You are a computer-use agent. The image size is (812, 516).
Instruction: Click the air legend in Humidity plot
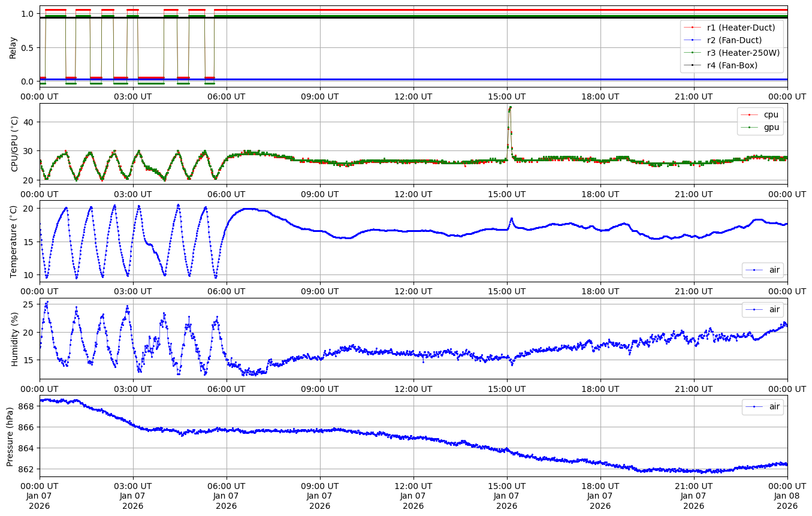774,309
